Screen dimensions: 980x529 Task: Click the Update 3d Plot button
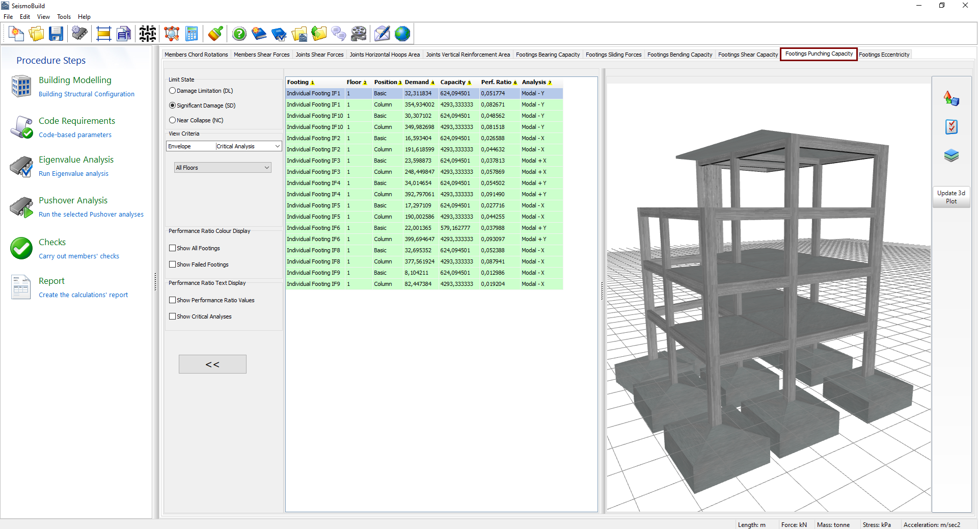click(951, 197)
